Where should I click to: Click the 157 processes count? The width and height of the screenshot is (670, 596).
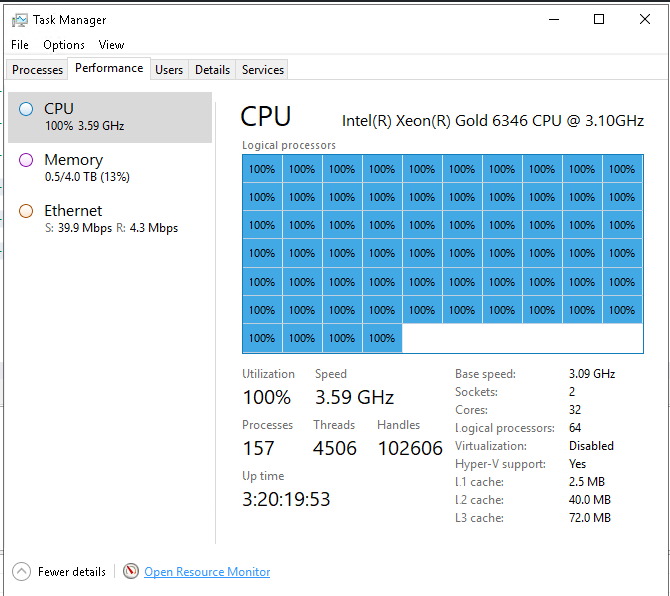(258, 448)
